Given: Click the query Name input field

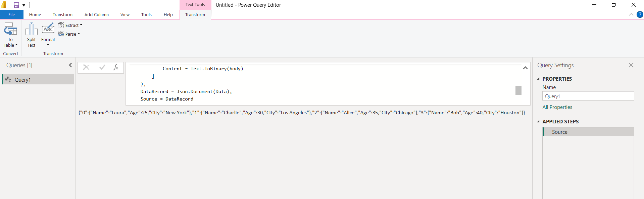Looking at the screenshot, I should click(588, 96).
